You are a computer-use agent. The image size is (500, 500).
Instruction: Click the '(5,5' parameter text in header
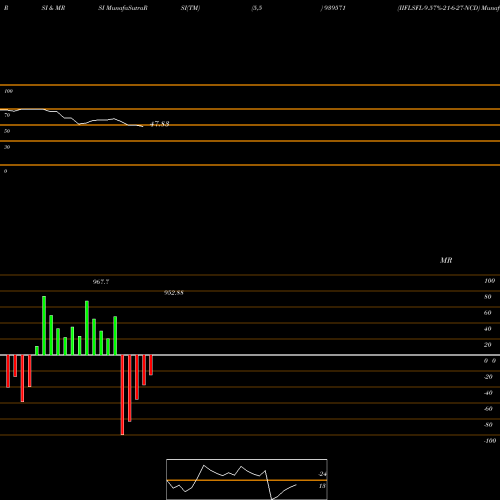point(257,8)
